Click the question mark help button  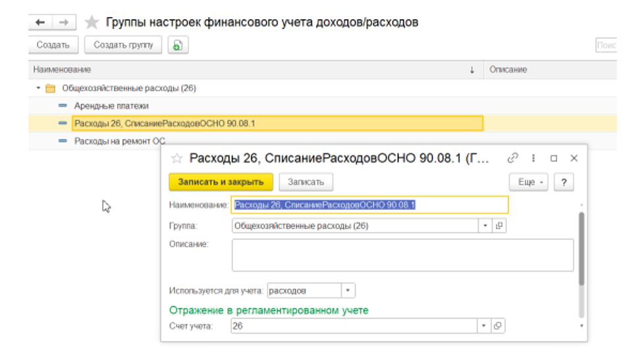click(x=563, y=182)
